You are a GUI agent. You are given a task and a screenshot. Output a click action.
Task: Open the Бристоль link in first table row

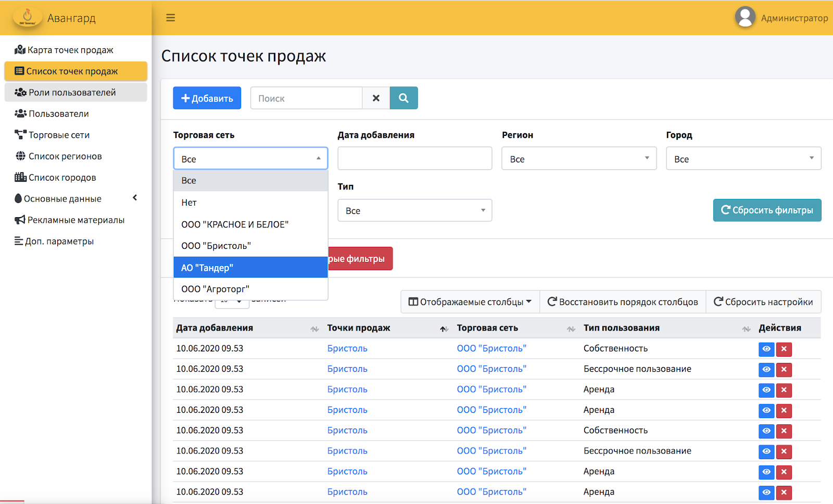click(x=347, y=348)
